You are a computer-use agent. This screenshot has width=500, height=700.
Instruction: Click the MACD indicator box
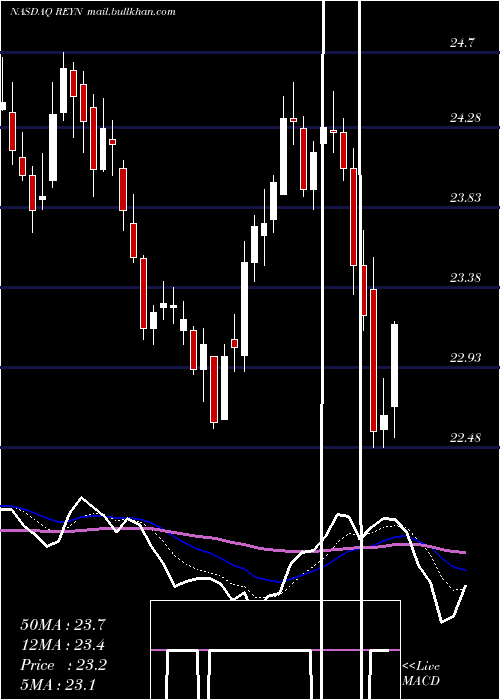pyautogui.click(x=275, y=650)
